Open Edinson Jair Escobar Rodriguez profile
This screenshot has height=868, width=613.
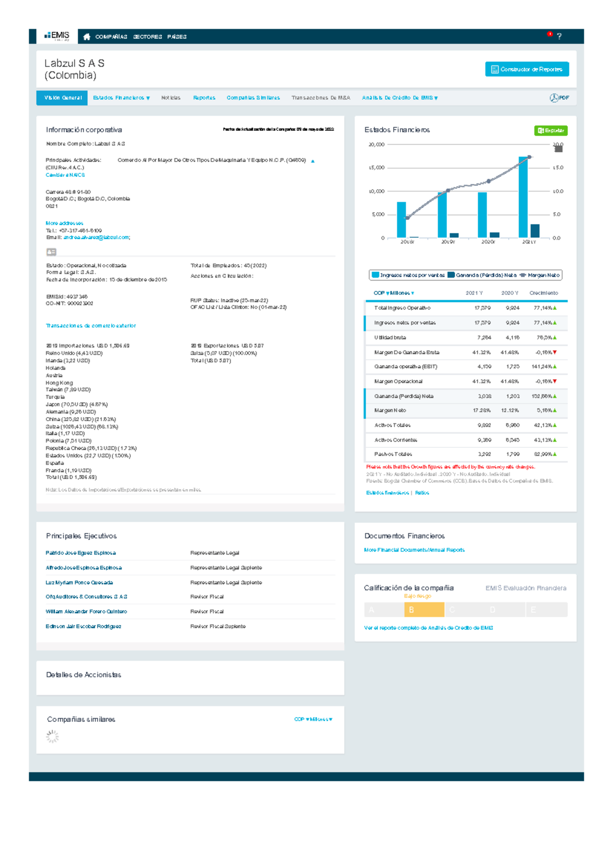(x=83, y=626)
